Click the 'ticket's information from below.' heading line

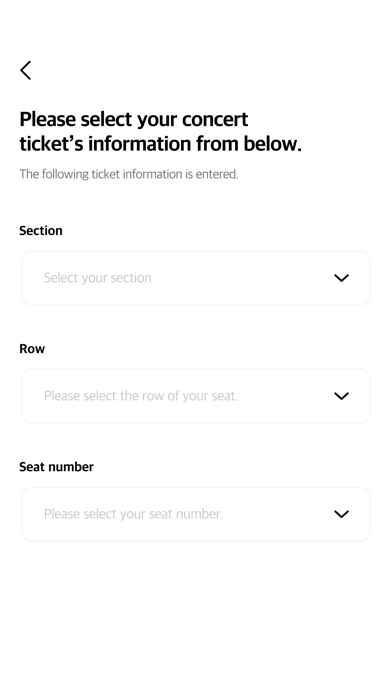(160, 144)
